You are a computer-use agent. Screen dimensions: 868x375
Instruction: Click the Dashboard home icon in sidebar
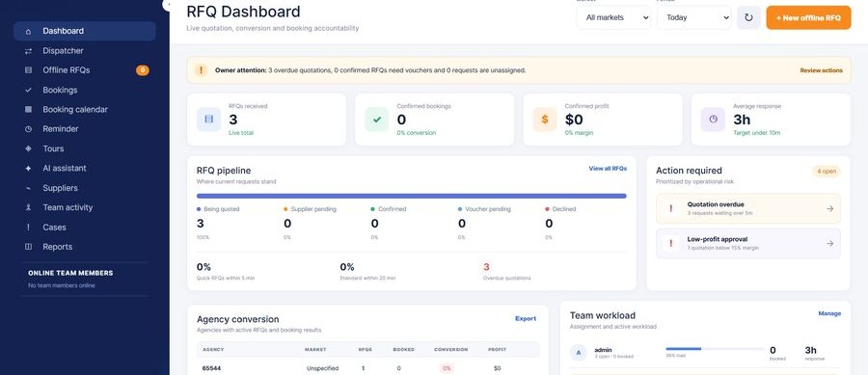(x=28, y=32)
